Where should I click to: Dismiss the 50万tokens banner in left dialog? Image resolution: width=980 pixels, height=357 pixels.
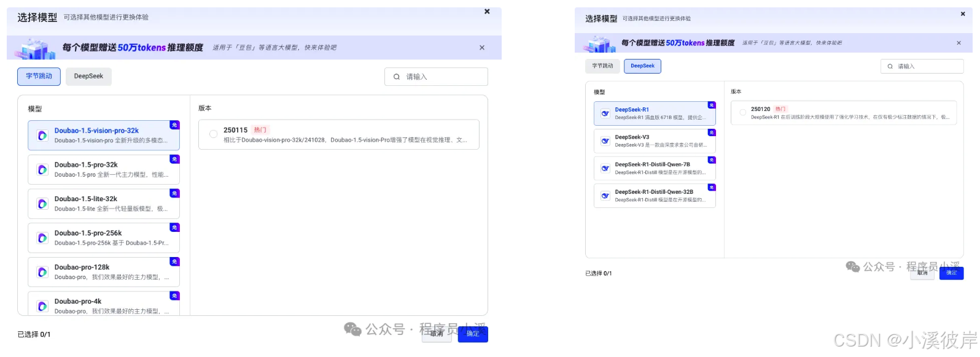pos(482,48)
